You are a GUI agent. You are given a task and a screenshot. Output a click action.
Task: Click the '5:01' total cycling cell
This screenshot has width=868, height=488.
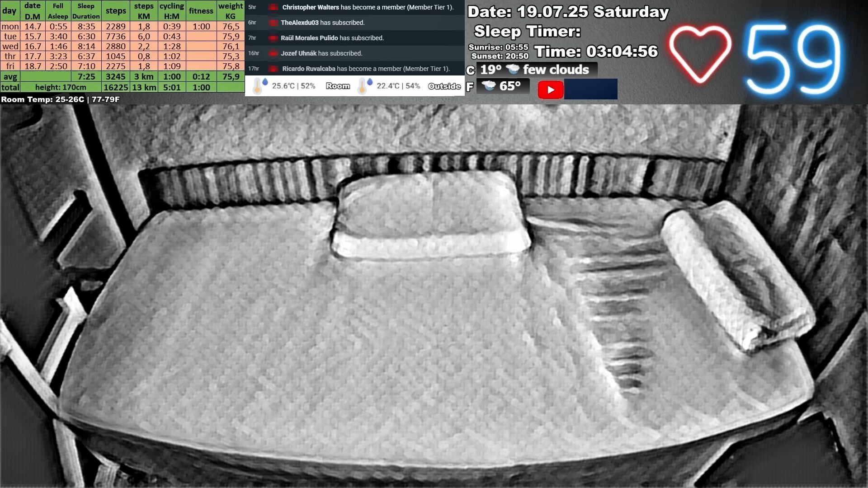coord(172,87)
